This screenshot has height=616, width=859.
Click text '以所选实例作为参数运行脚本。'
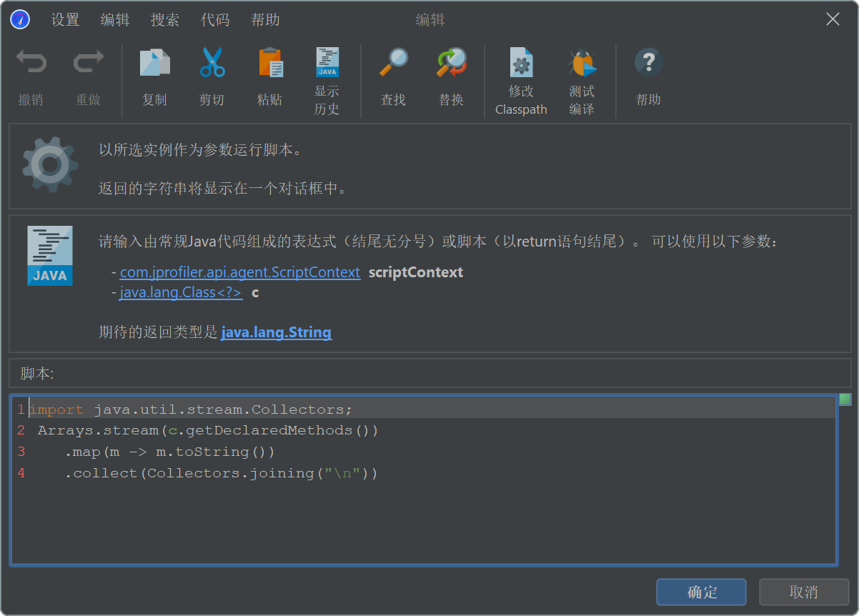(x=200, y=150)
